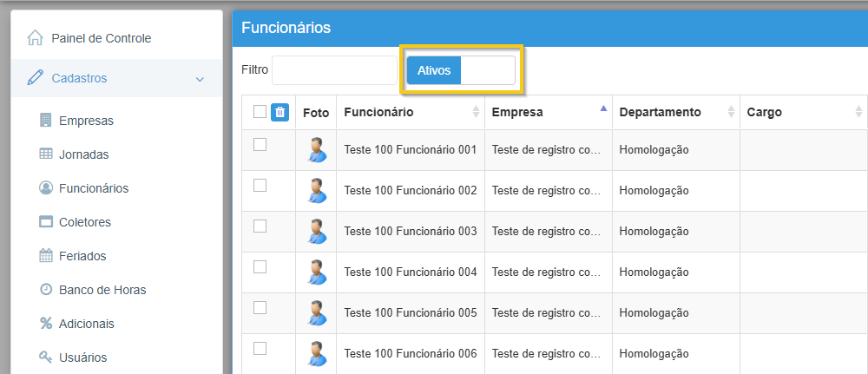Click the Painel de Controle home icon
The width and height of the screenshot is (868, 374).
(36, 38)
